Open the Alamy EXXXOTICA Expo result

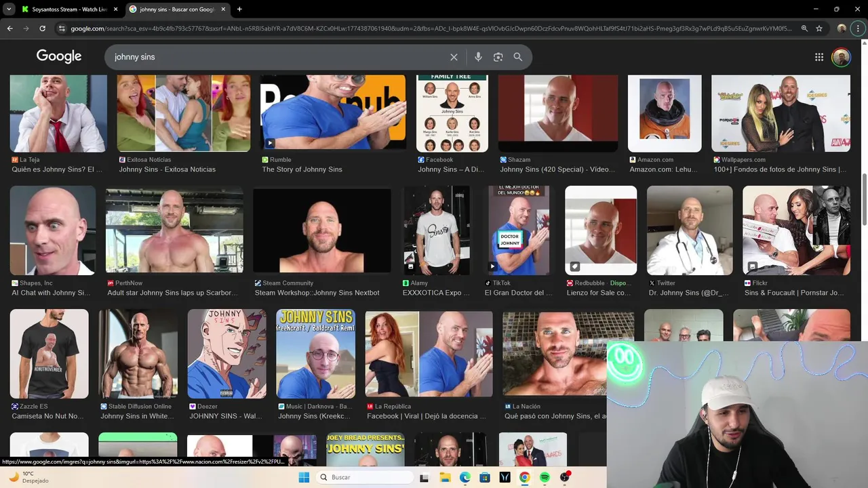pos(436,293)
